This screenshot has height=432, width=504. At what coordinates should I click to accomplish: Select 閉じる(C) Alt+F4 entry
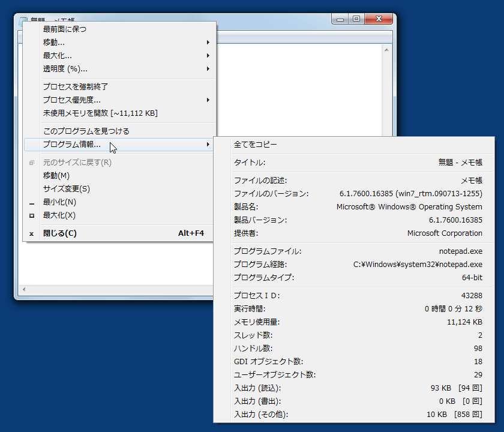pos(119,233)
